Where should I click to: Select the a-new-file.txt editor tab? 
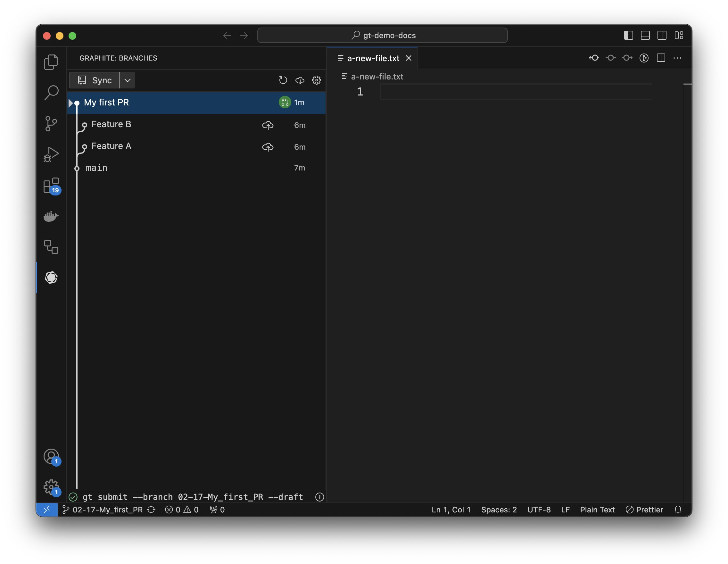click(373, 58)
